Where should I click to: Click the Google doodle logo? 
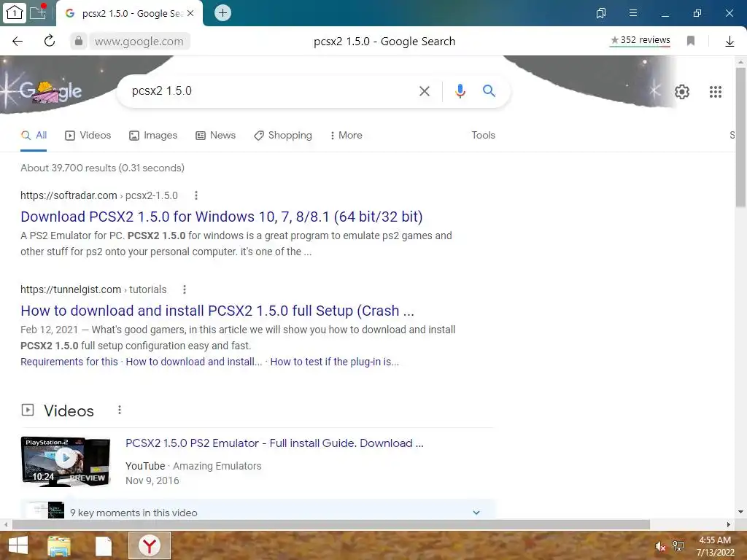50,90
